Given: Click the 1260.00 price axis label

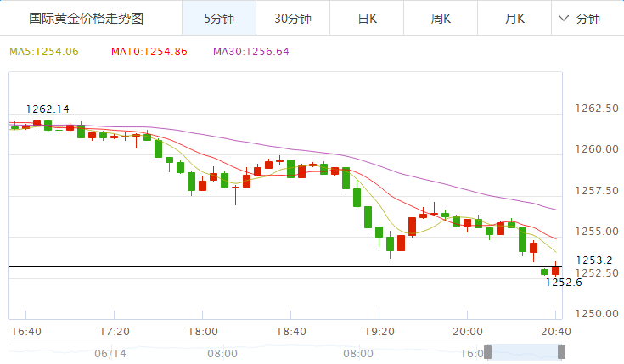Looking at the screenshot, I should coord(594,149).
